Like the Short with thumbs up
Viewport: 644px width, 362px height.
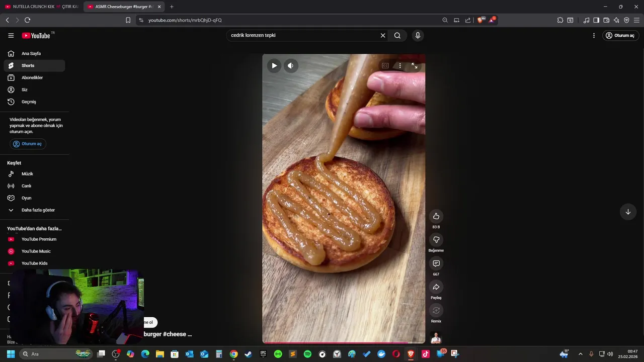pyautogui.click(x=436, y=216)
